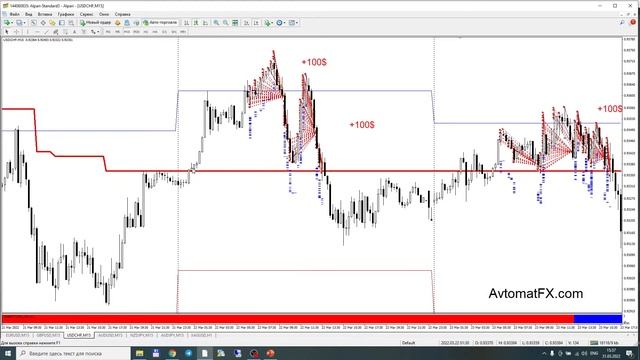The width and height of the screenshot is (640, 360).
Task: Click the price scale on the right
Action: [630, 176]
